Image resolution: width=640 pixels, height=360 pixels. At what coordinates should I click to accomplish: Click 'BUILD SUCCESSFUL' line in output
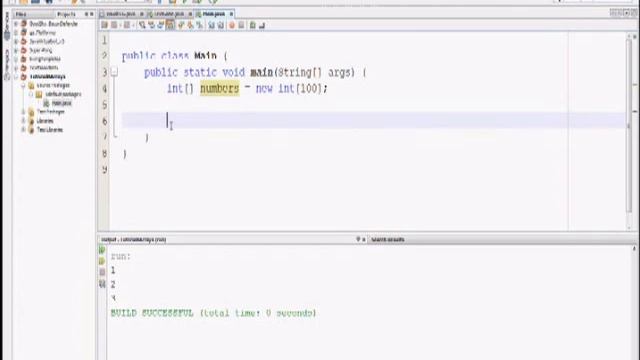213,313
